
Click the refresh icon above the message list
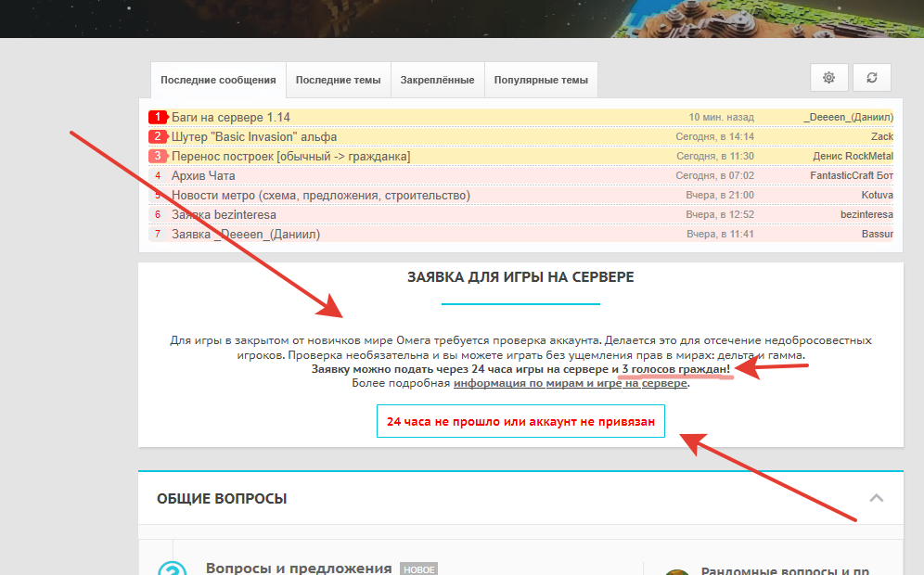pos(871,78)
